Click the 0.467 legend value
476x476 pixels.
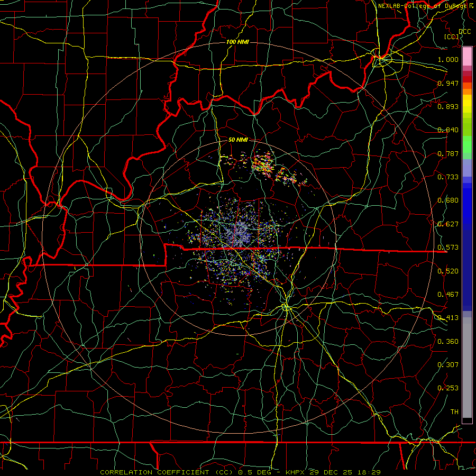pos(448,295)
